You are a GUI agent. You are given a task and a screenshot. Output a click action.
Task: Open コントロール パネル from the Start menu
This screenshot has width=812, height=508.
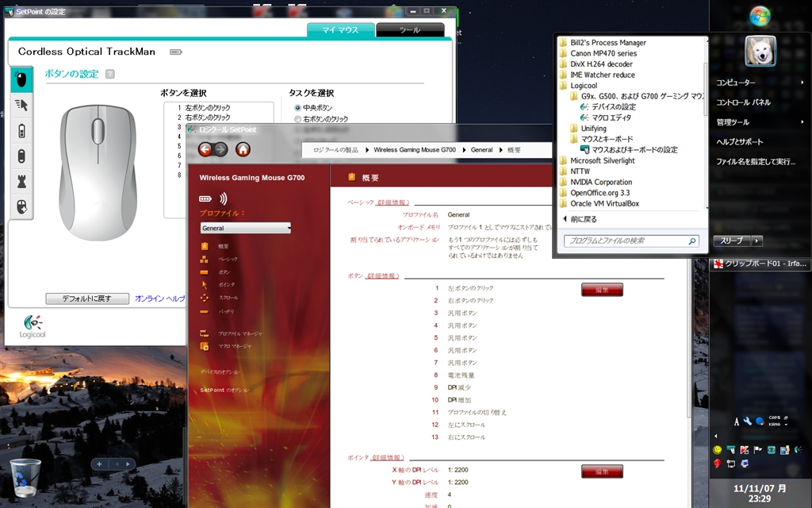(x=743, y=102)
